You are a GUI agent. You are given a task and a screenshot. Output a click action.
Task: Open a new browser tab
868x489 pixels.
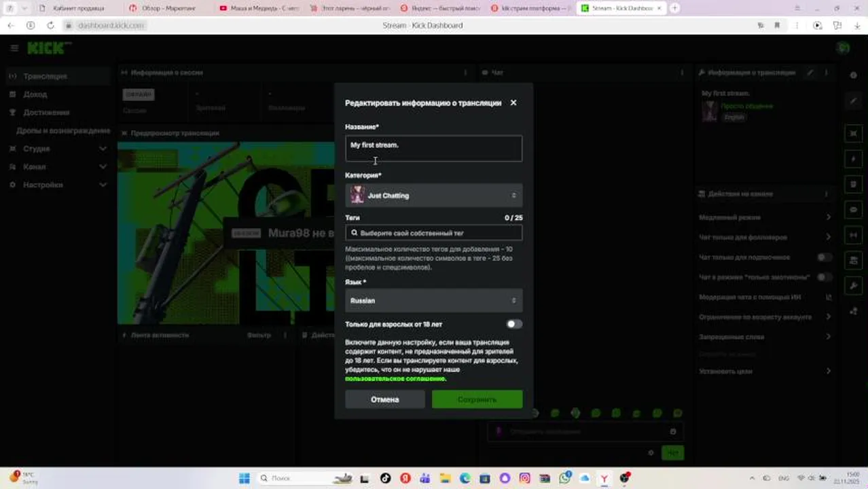[674, 8]
